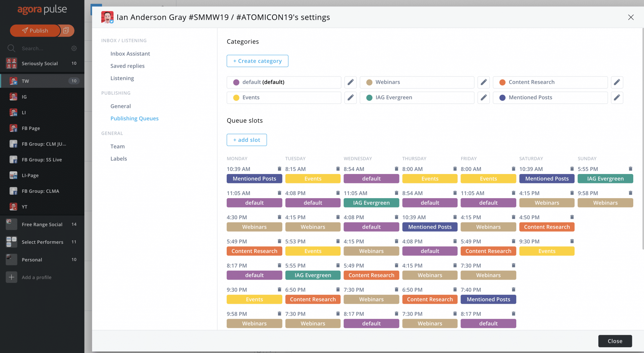
Task: Edit the Mentioned Posts category pencil icon
Action: coord(617,98)
